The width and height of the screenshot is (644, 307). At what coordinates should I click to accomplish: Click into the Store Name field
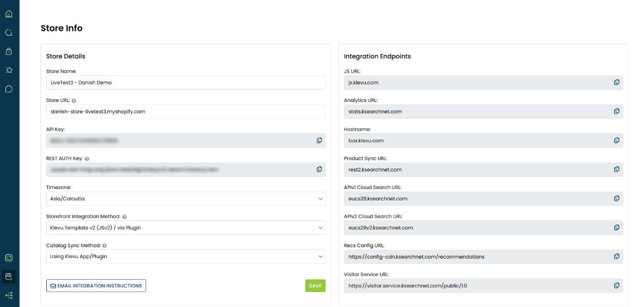[x=186, y=82]
